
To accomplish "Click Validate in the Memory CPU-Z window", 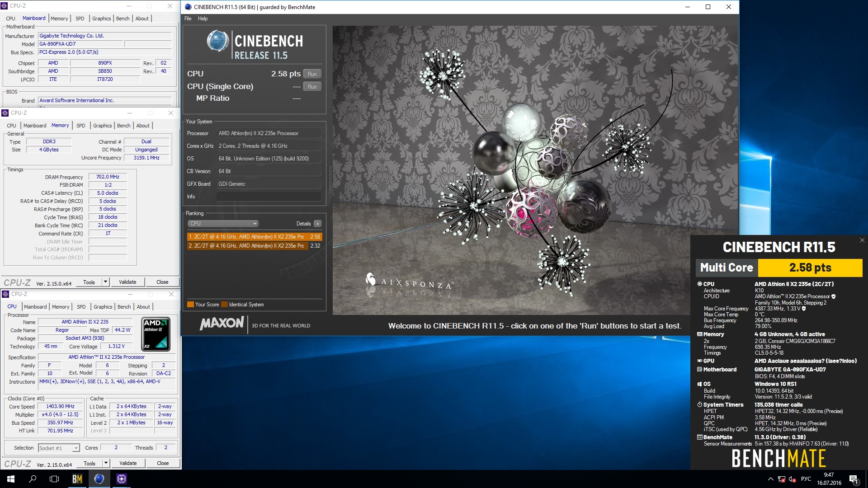I will click(127, 282).
